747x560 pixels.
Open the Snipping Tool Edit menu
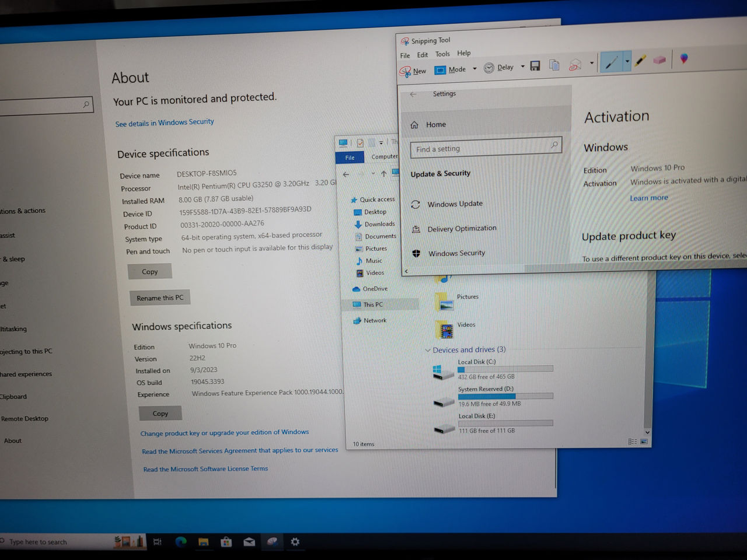[423, 55]
